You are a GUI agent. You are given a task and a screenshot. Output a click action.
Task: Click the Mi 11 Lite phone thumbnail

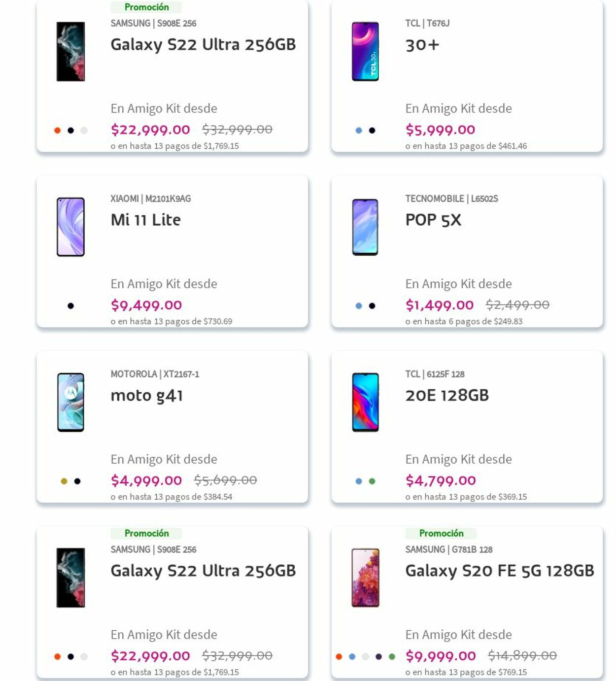pos(70,227)
